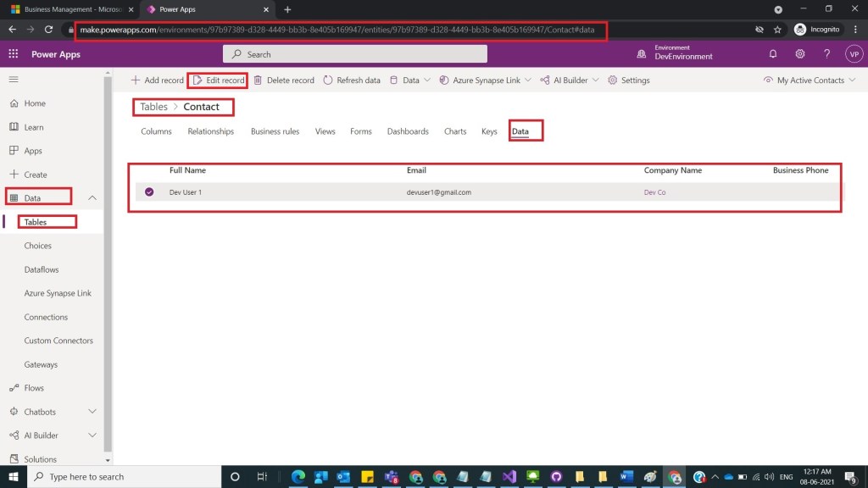Click Refresh data in the command bar
The image size is (868, 488).
[x=352, y=80]
